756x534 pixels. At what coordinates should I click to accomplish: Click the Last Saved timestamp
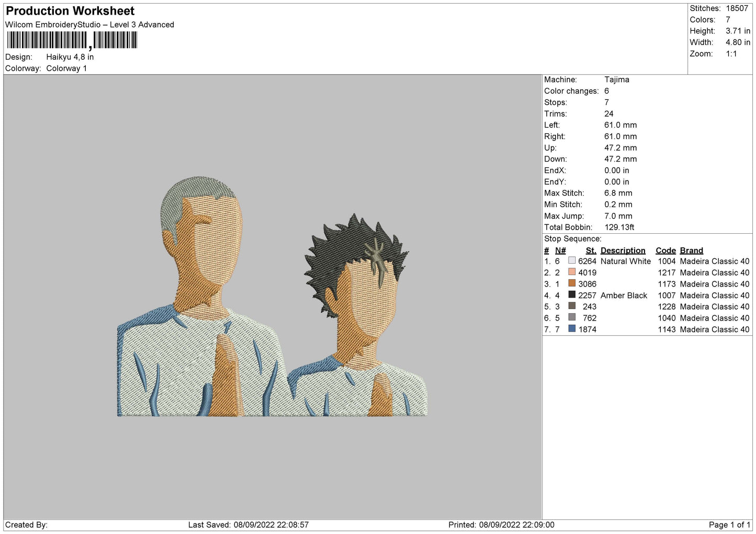click(249, 525)
